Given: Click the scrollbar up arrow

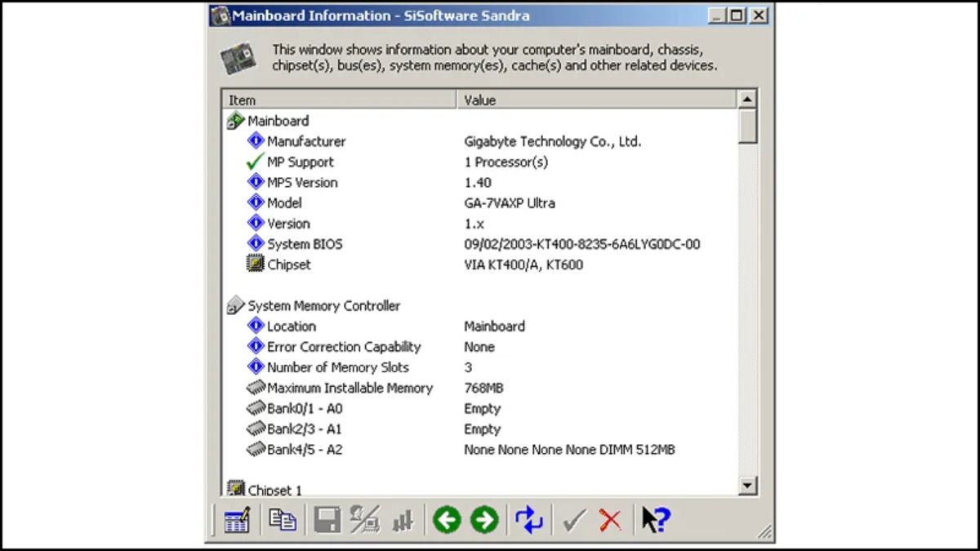Looking at the screenshot, I should coord(747,100).
